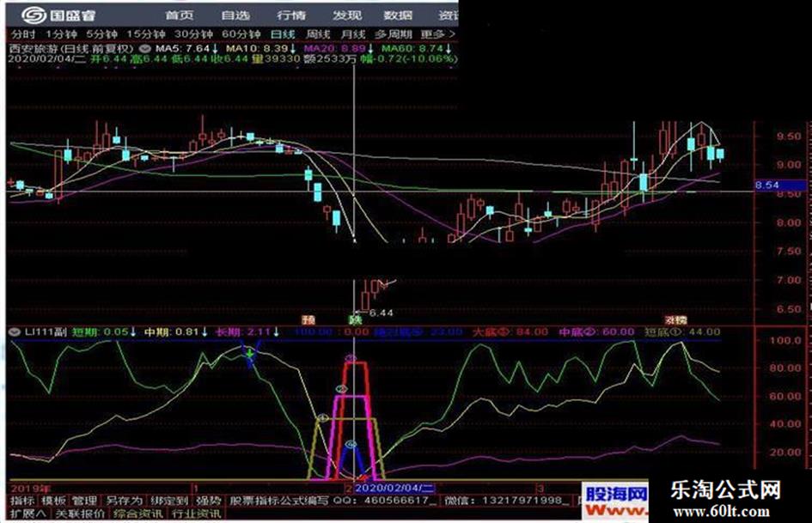Open the 行情 menu
The image size is (812, 523).
click(291, 15)
